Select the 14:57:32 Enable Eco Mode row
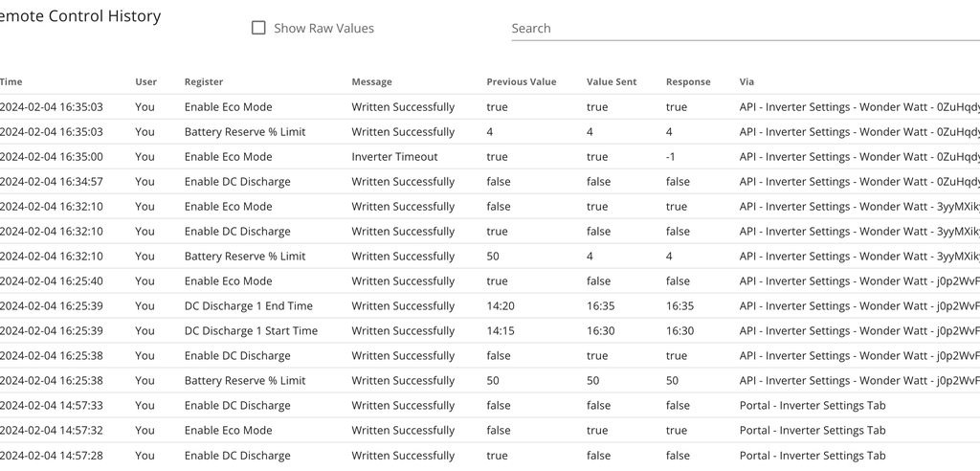980x471 pixels. tap(228, 431)
